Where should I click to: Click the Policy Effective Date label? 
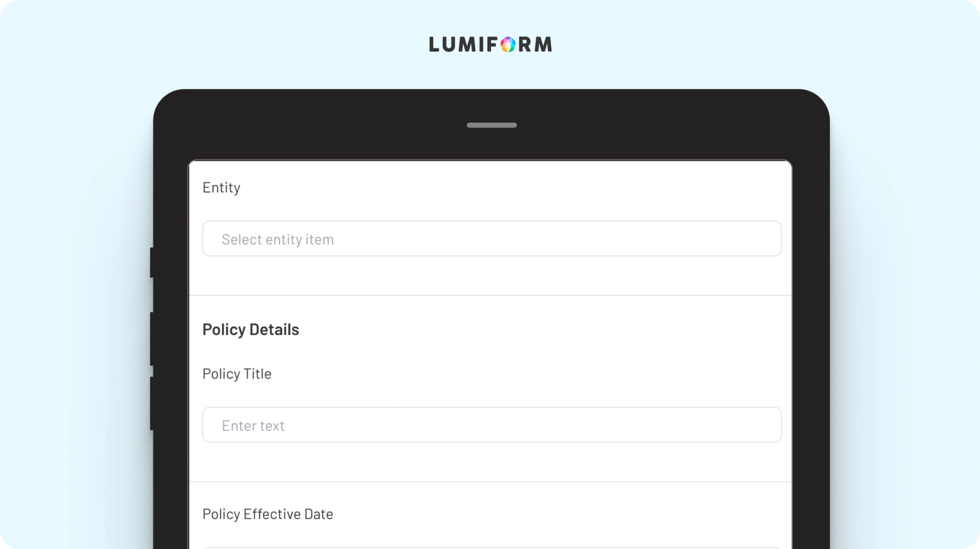pyautogui.click(x=267, y=514)
